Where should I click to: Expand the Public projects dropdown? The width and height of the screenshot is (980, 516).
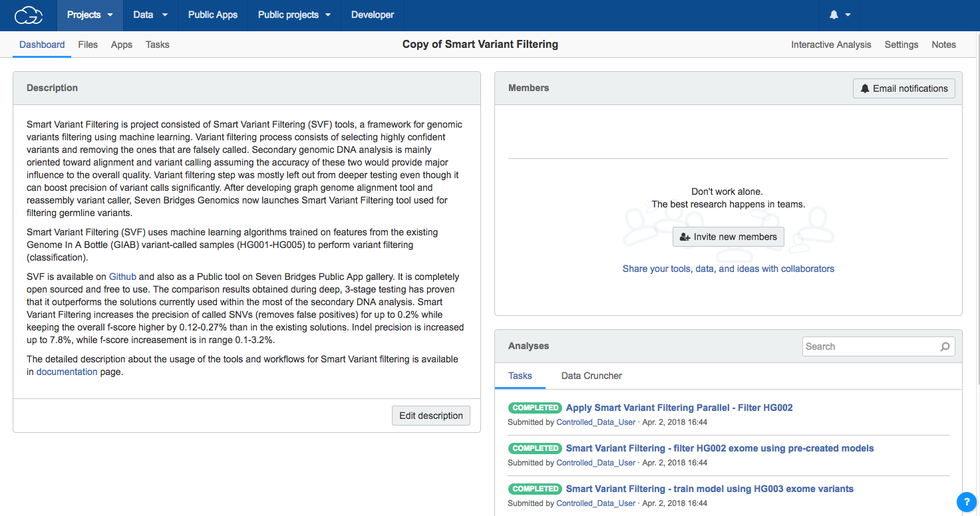(x=295, y=15)
